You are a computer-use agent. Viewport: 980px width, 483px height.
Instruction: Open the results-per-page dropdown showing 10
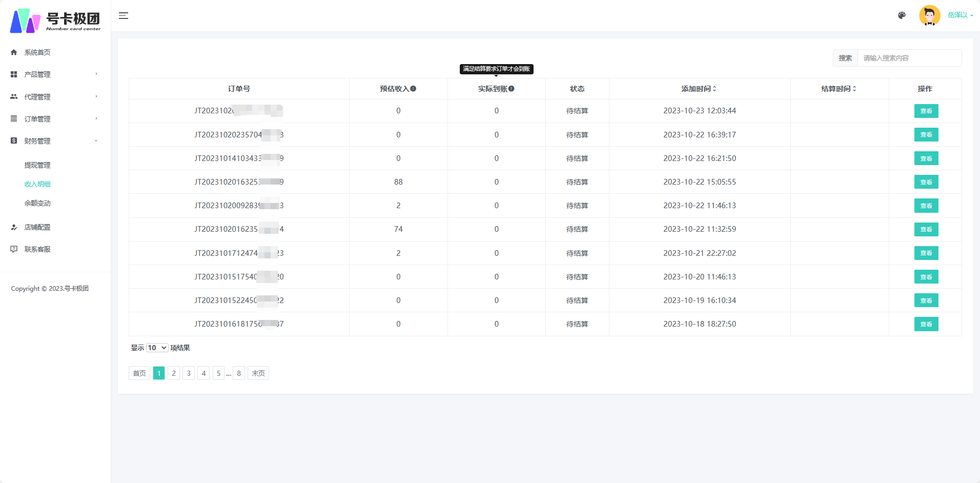(x=157, y=348)
